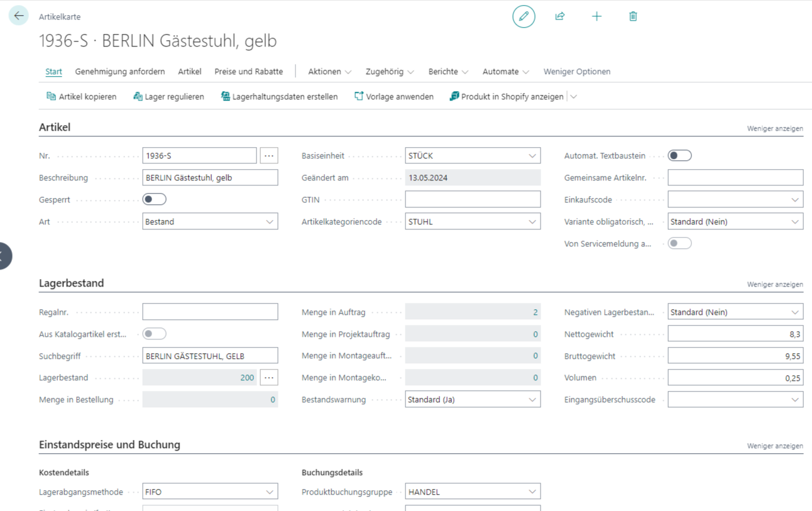Click the GTIN input field

(472, 200)
